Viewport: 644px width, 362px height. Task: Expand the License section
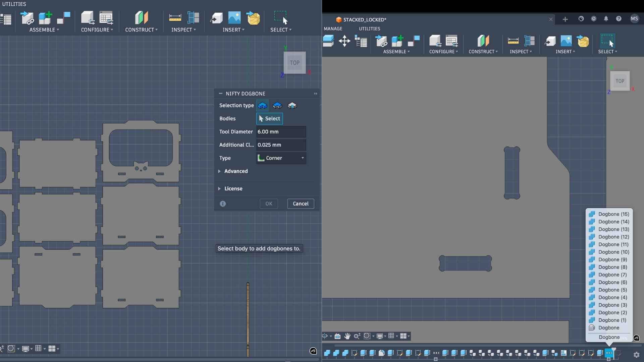tap(233, 188)
